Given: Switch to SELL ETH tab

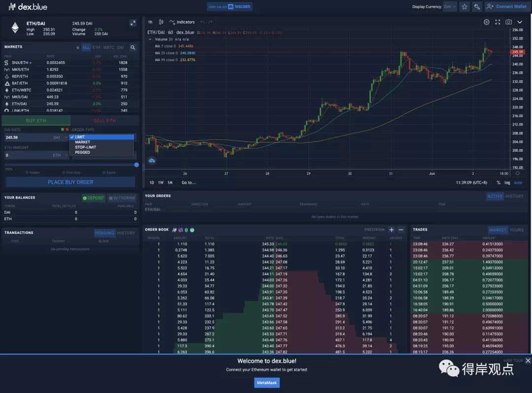Looking at the screenshot, I should (x=105, y=120).
